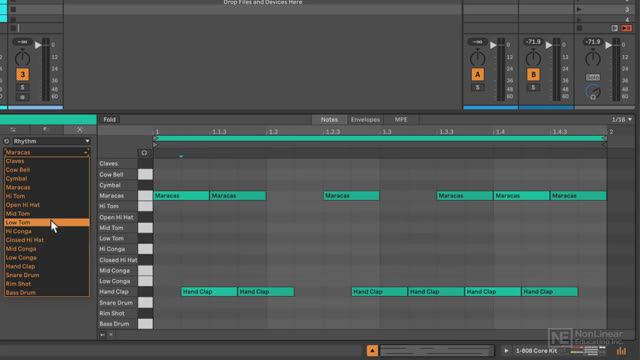Choose Bass Drum from the dropdown list
Screen dimensions: 640x360
[47, 293]
